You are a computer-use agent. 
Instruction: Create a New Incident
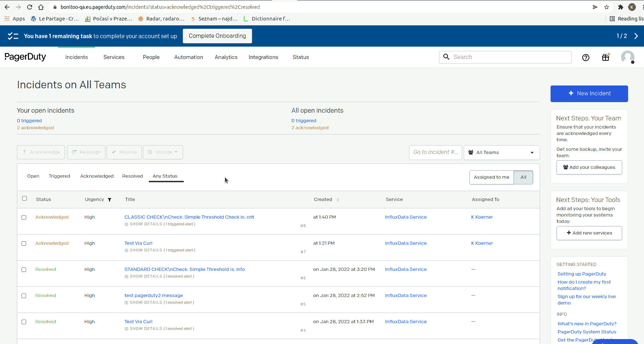(589, 94)
